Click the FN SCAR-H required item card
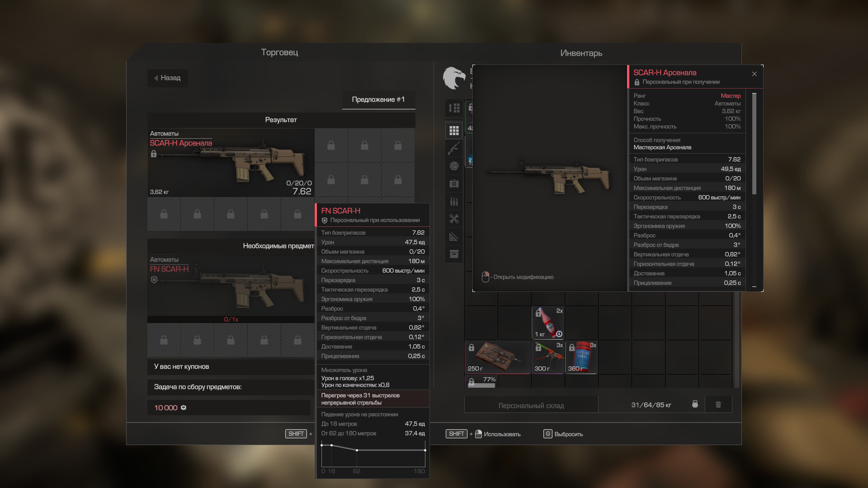Viewport: 868px width, 488px height. 231,289
